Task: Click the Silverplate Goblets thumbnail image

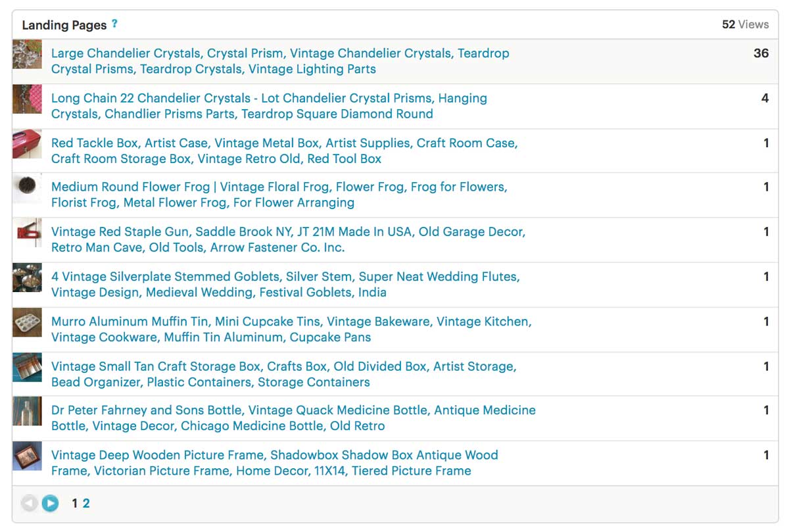Action: 27,278
